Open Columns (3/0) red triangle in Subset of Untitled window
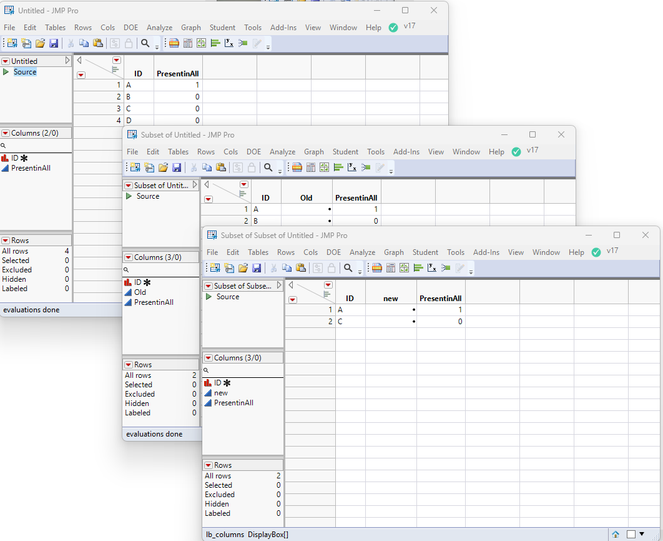Screen dimensions: 663x541 [128, 258]
